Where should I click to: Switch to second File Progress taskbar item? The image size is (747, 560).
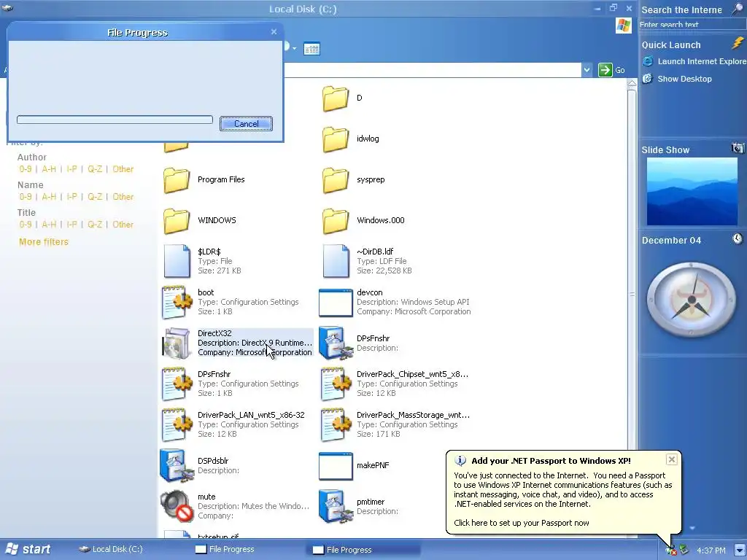(x=363, y=550)
